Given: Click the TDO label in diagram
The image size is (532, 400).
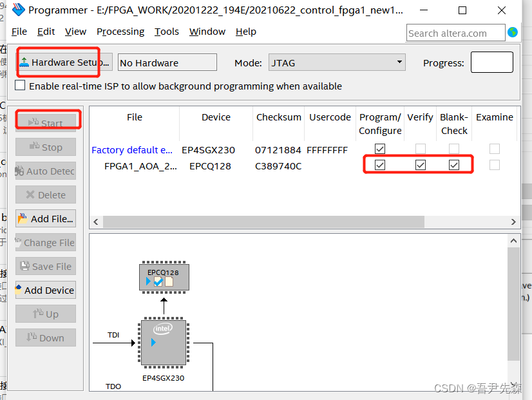Looking at the screenshot, I should pos(113,386).
